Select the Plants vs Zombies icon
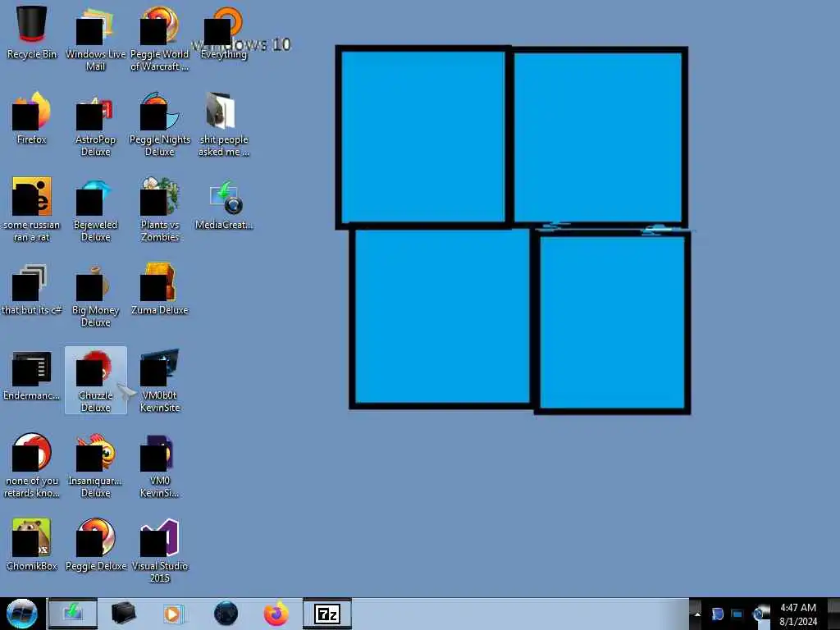Image resolution: width=840 pixels, height=630 pixels. pos(160,209)
